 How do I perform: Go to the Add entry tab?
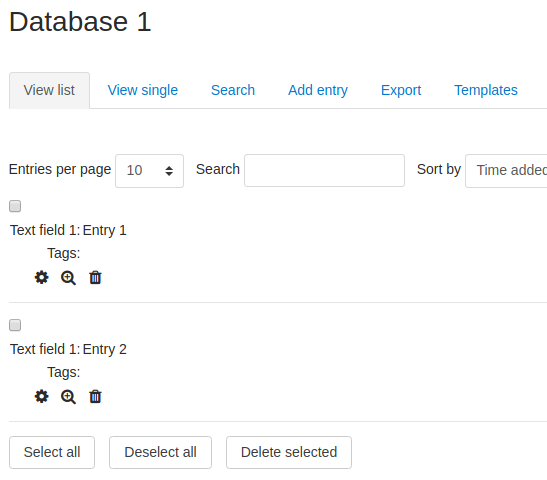click(x=318, y=90)
